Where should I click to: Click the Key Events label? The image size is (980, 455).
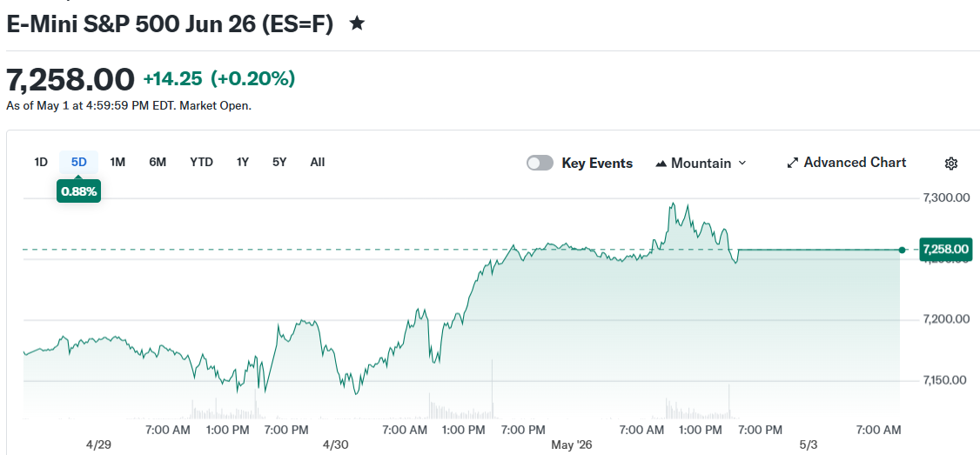click(x=597, y=164)
